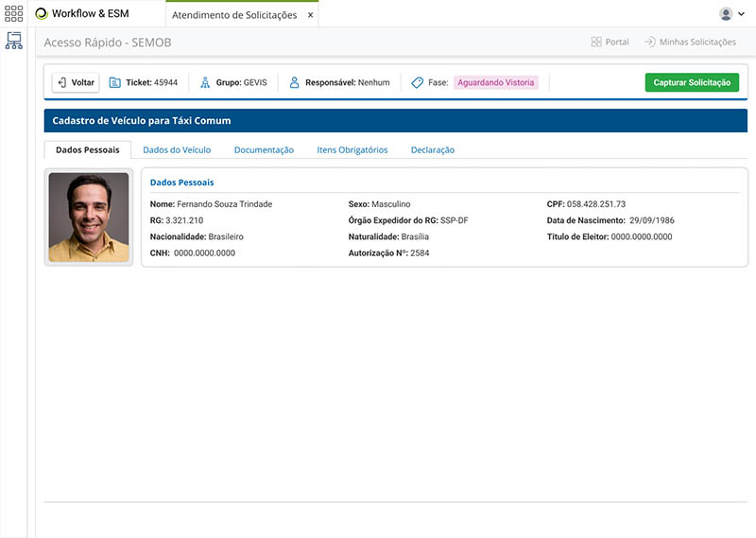Open the apps grid menu icon
The height and width of the screenshot is (538, 756).
[13, 14]
